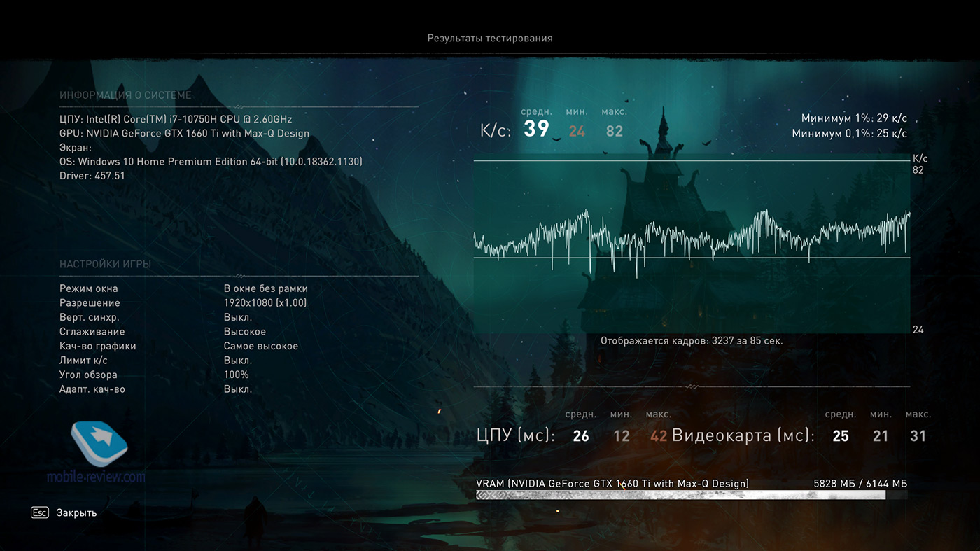
Task: Click the VRAM (NVIDIA GeForce GTX 1660 Ti) label
Action: click(612, 484)
